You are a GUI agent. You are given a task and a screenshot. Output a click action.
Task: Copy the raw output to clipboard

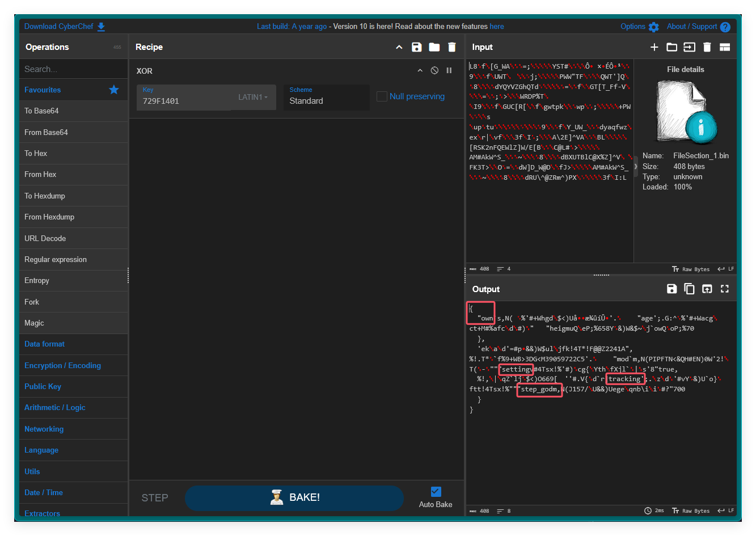[x=690, y=289]
